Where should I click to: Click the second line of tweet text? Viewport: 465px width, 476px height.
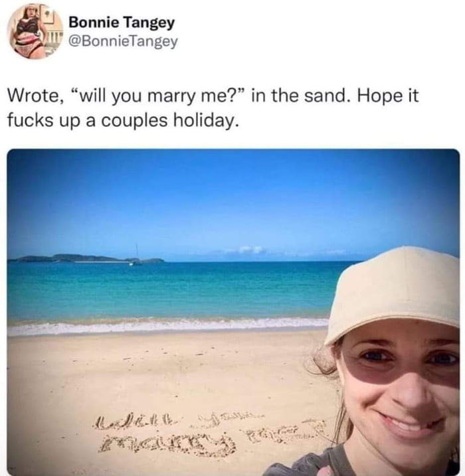click(122, 120)
